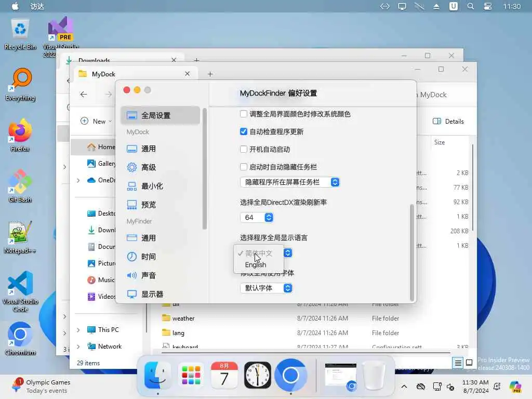
Task: Open control center icon in menu bar
Action: coord(487,6)
